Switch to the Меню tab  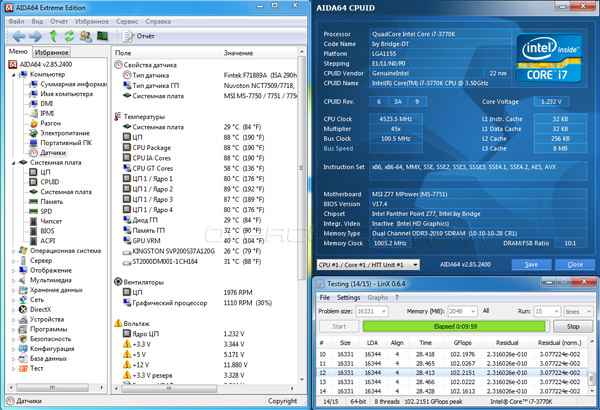click(x=18, y=51)
